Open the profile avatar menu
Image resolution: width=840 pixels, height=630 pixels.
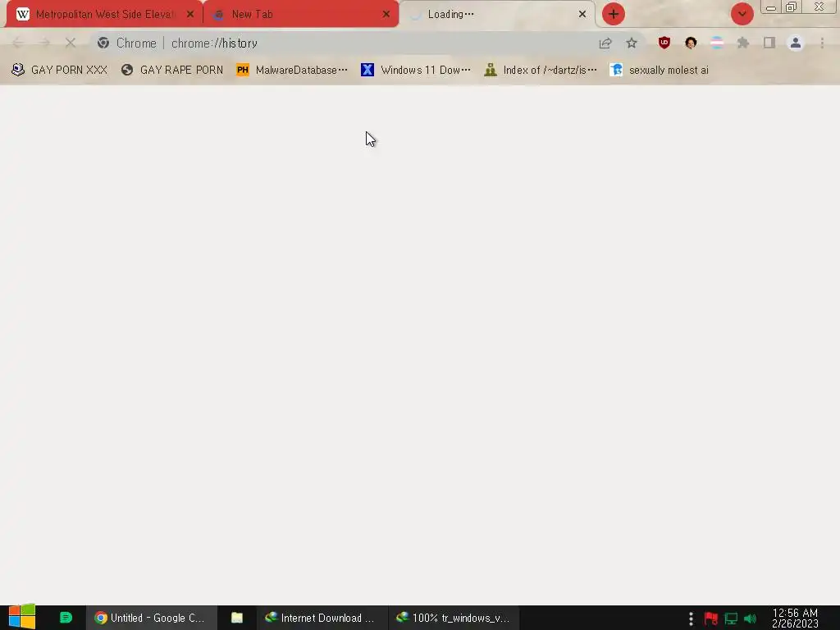[x=796, y=43]
